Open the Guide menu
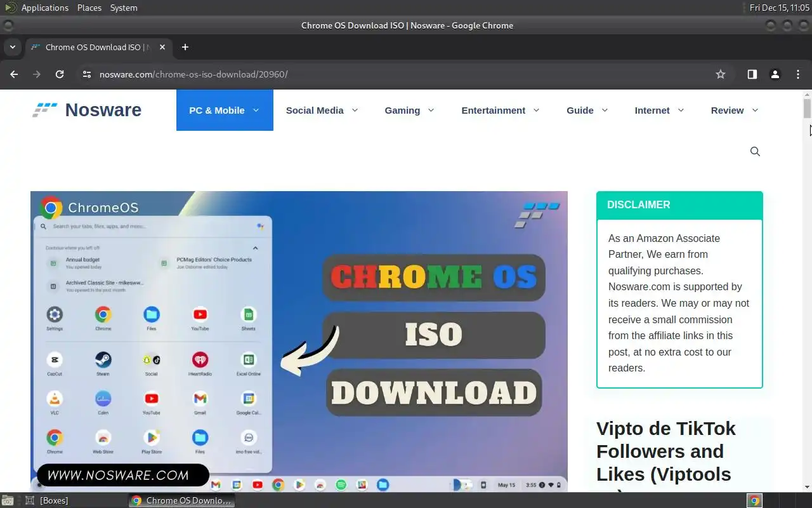812x508 pixels. 587,110
